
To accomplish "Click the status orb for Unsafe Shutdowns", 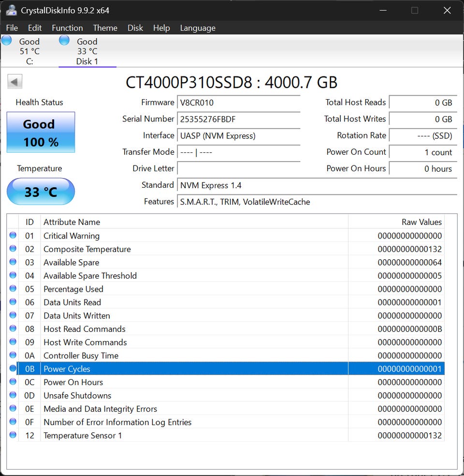I will click(x=13, y=395).
